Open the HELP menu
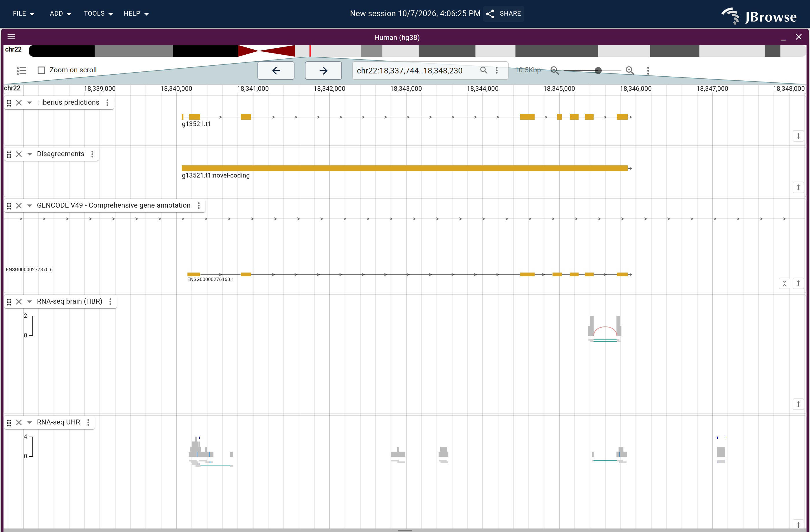The height and width of the screenshot is (532, 810). point(136,14)
